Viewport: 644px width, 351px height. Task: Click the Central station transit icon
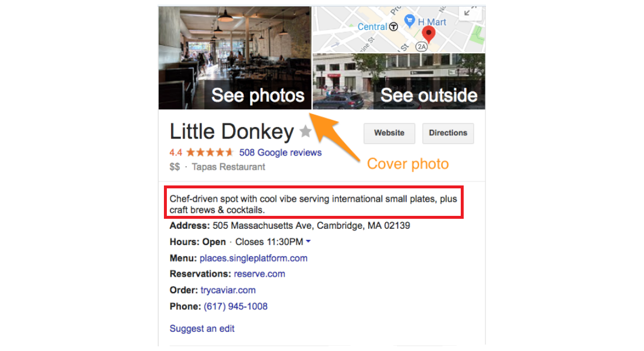coord(393,27)
